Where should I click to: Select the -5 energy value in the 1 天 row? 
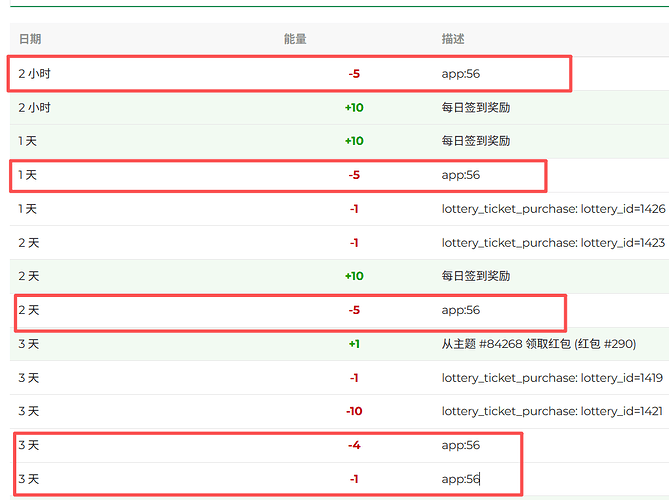[354, 175]
